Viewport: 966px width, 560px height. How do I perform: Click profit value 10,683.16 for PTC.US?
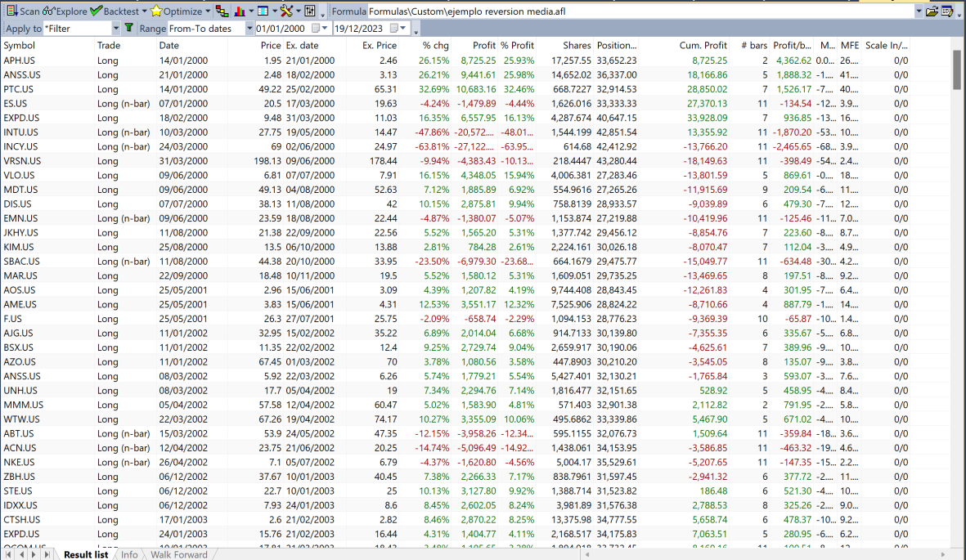coord(475,89)
